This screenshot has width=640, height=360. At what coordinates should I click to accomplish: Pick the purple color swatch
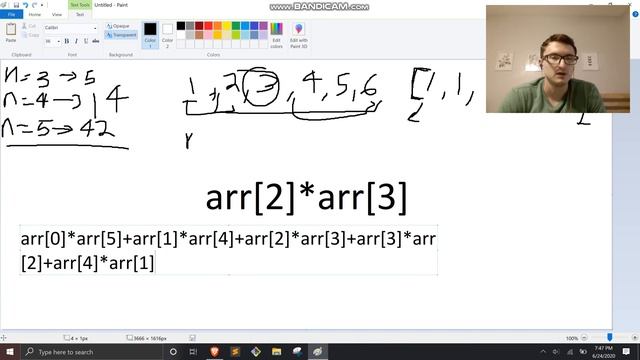263,26
